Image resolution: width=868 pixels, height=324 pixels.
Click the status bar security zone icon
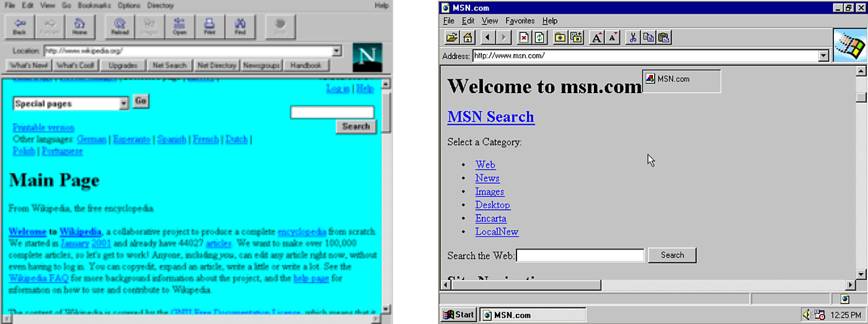coord(844,299)
